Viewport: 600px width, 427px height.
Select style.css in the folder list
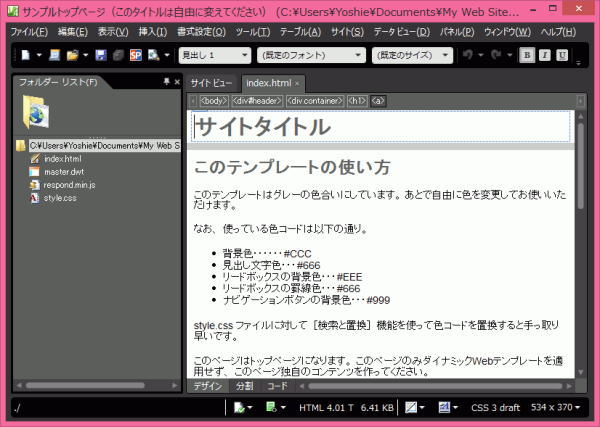(x=60, y=198)
